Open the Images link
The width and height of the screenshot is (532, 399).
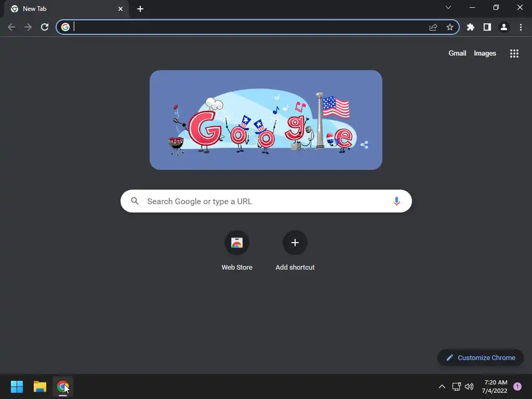485,54
